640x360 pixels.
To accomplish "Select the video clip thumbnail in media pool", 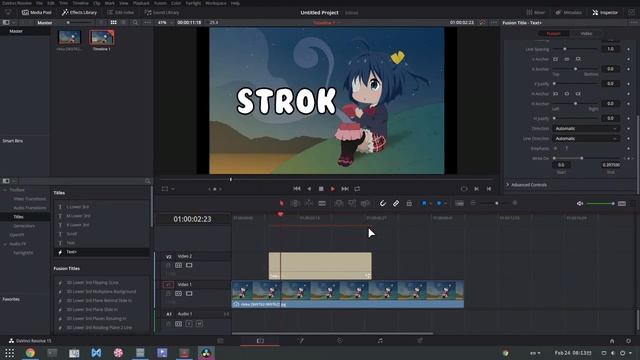I will point(69,37).
